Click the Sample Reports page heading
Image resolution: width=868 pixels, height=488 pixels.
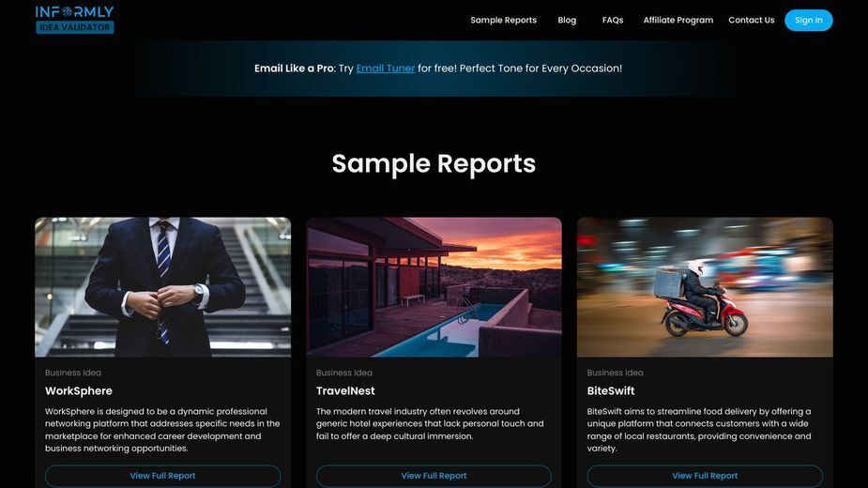434,163
